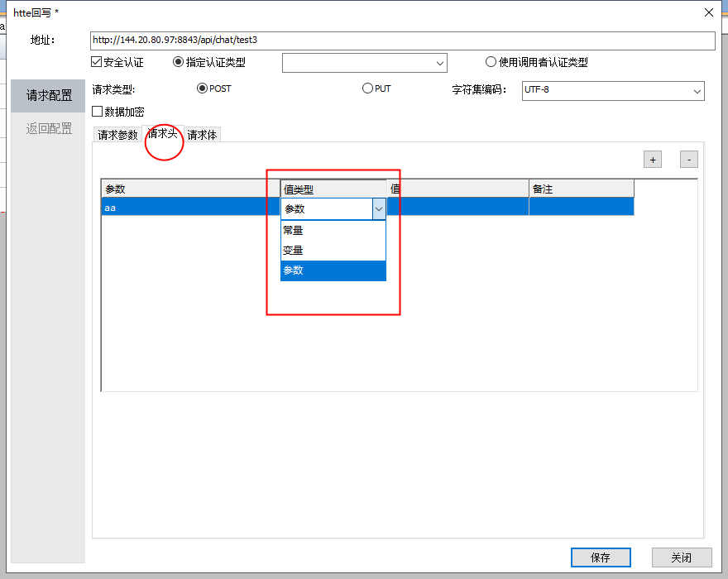Image resolution: width=728 pixels, height=579 pixels.
Task: Switch to the 请求体 tab
Action: point(202,135)
